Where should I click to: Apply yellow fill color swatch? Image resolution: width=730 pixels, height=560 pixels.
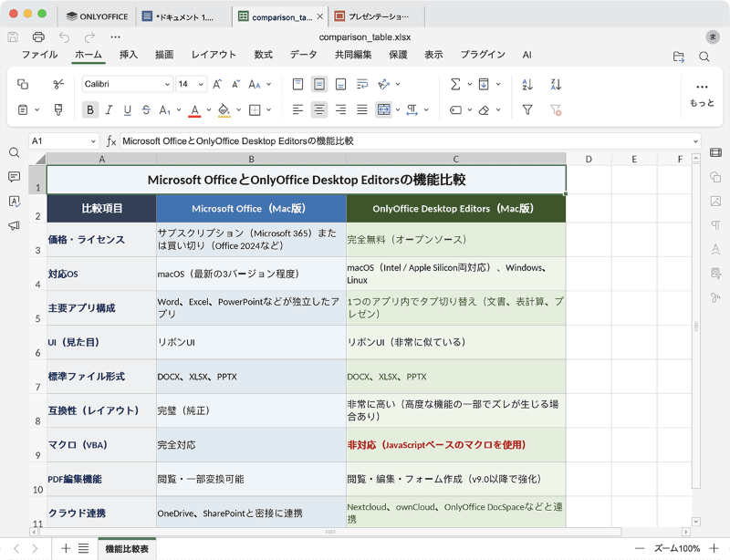coord(224,110)
